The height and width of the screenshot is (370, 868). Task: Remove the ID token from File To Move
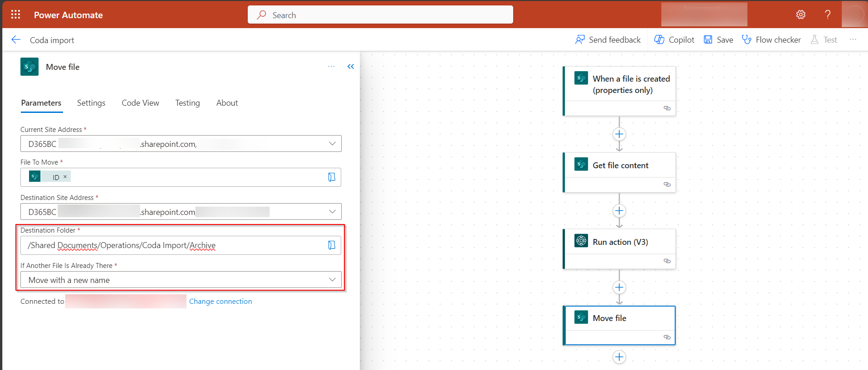(65, 177)
